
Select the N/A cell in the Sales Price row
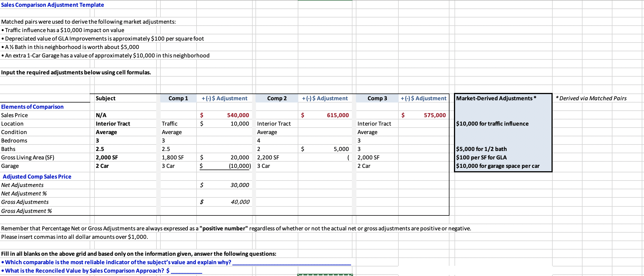125,115
